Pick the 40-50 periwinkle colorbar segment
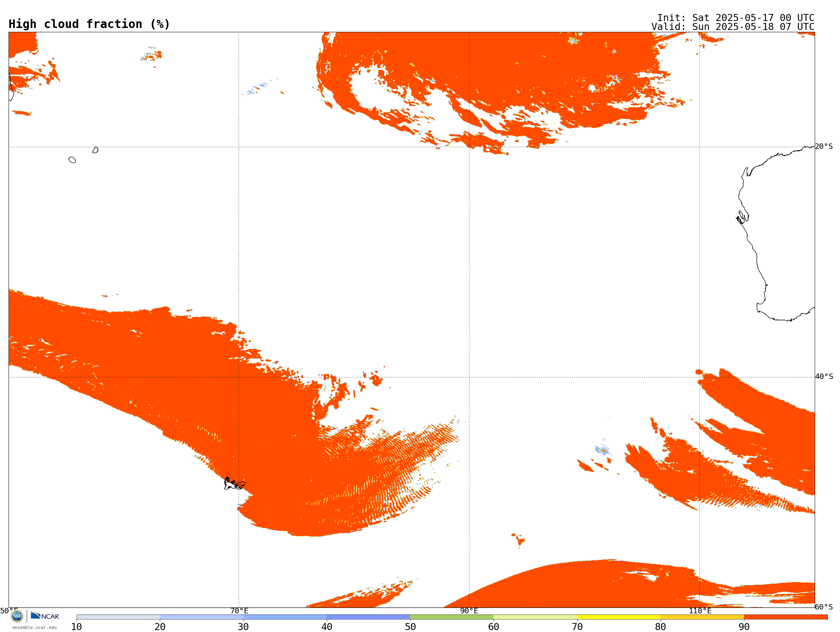The width and height of the screenshot is (840, 632). click(x=368, y=617)
